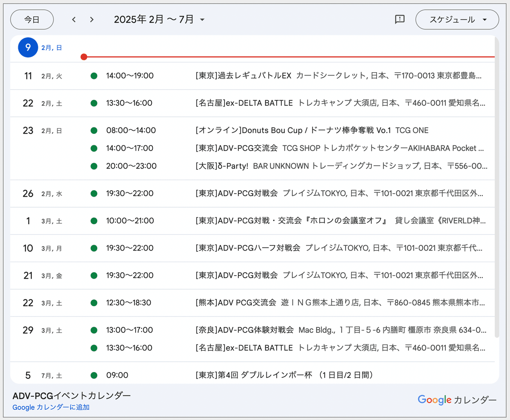
Task: Open [東京]過去レギュバトルEX event
Action: pyautogui.click(x=339, y=76)
